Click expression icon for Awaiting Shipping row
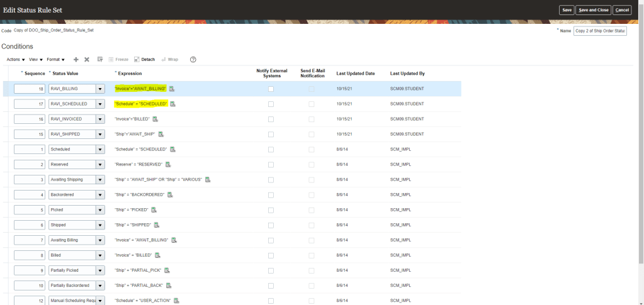Screen dimensions: 644x305 (207, 179)
